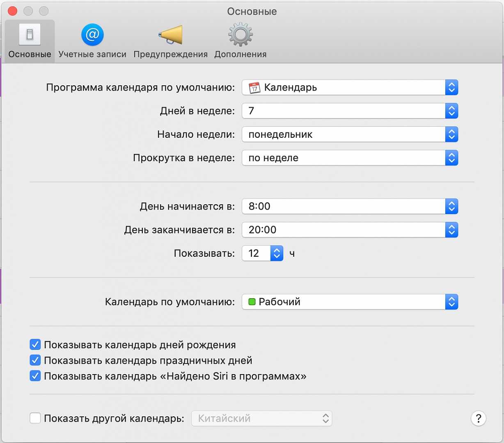This screenshot has height=443, width=504.
Task: Open the Основные preferences switch icon
Action: [30, 35]
